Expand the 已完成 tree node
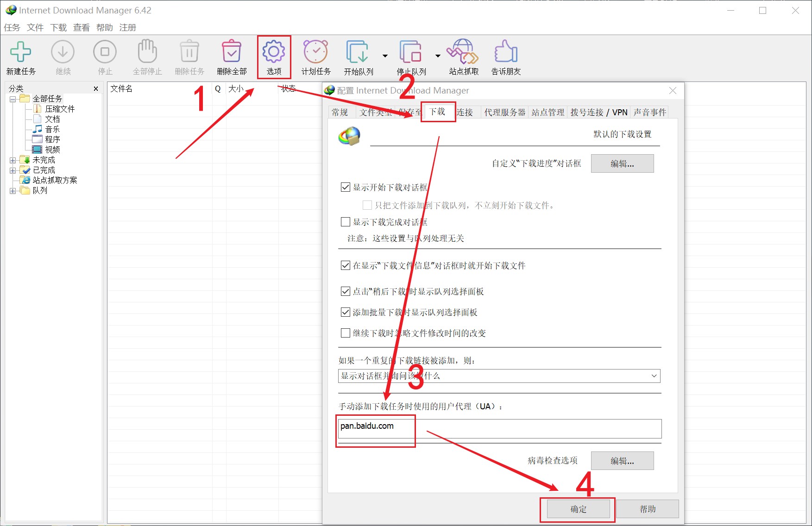This screenshot has height=526, width=812. click(x=13, y=170)
